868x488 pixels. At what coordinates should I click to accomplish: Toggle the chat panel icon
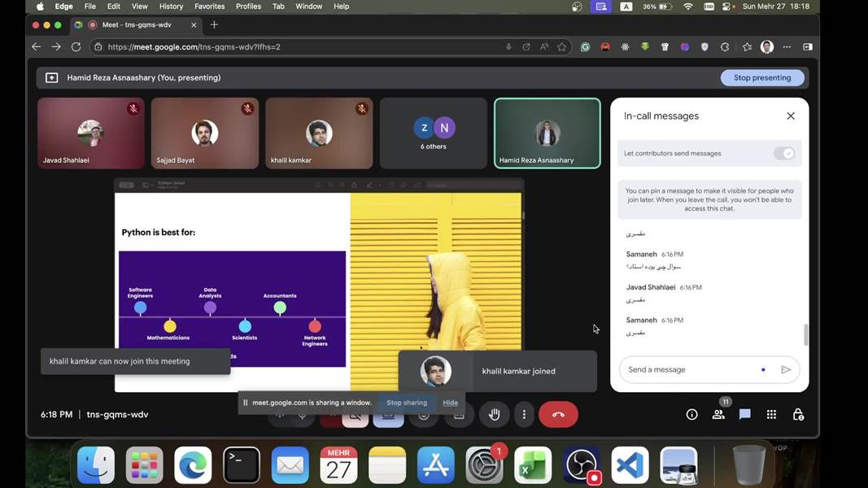tap(744, 415)
